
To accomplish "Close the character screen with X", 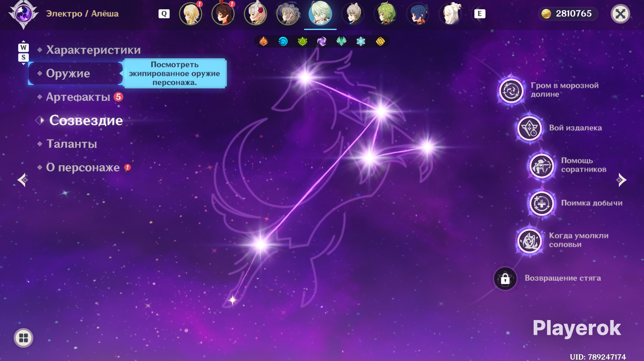I will tap(620, 14).
